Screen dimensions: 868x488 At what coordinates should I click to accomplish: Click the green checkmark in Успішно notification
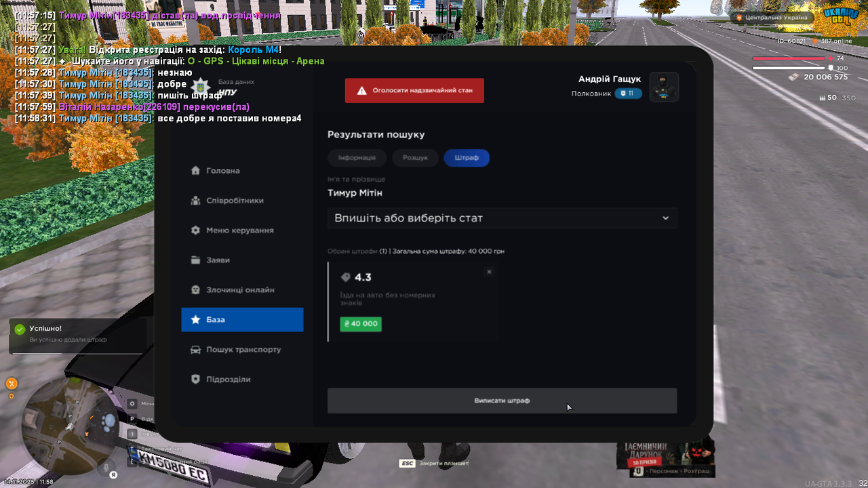click(x=20, y=329)
